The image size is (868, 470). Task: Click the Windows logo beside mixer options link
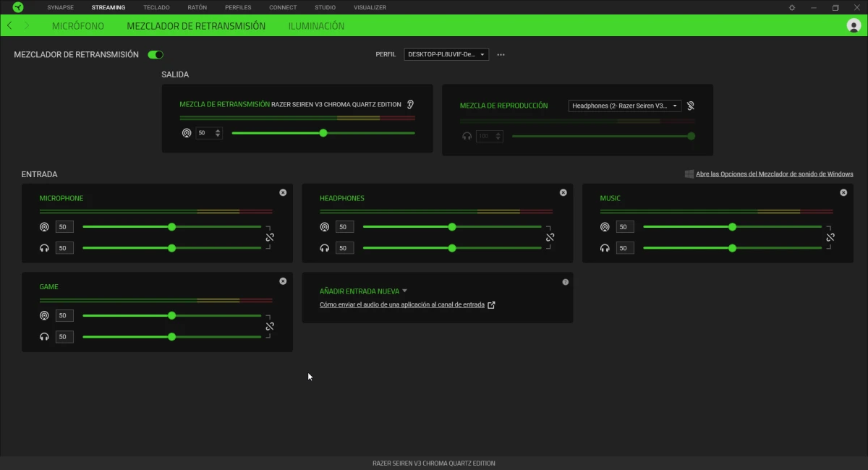click(689, 174)
